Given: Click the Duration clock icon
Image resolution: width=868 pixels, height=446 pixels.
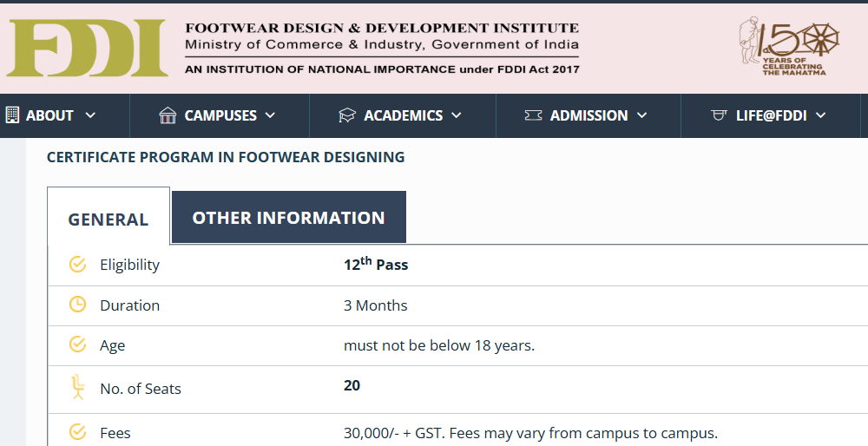Looking at the screenshot, I should (x=77, y=305).
